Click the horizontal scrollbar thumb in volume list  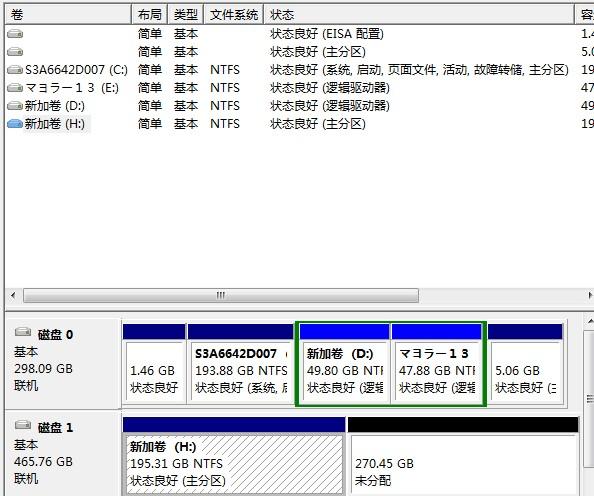[x=221, y=295]
